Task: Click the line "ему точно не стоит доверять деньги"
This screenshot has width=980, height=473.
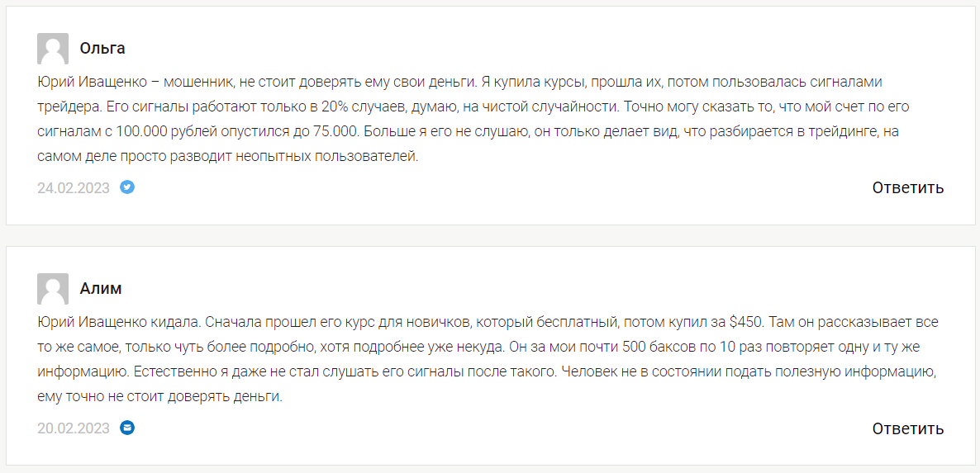Action: tap(160, 397)
